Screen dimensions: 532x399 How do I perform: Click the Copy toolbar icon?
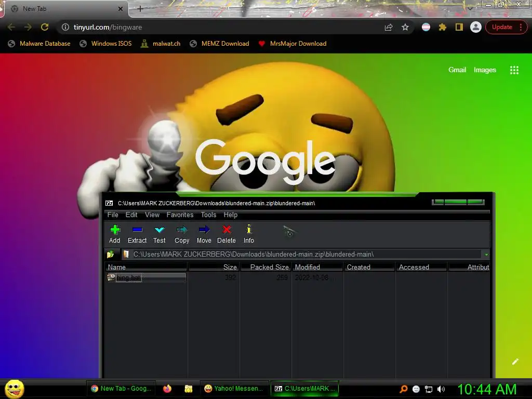(x=182, y=234)
